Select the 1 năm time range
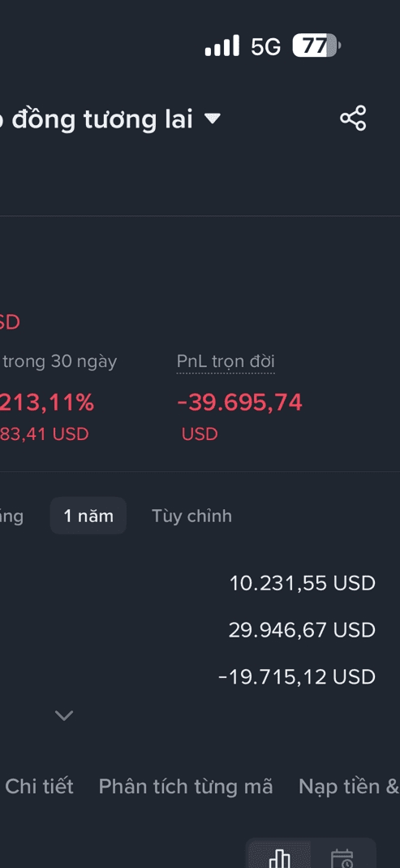The image size is (400, 868). pyautogui.click(x=88, y=516)
